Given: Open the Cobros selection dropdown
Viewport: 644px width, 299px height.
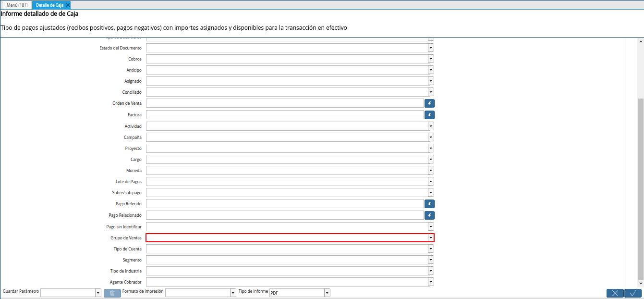Looking at the screenshot, I should click(x=430, y=59).
